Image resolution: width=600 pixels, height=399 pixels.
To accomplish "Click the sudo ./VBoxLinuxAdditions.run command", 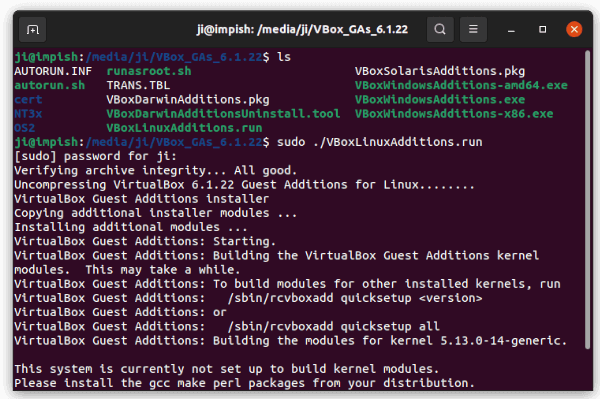I will (x=379, y=142).
